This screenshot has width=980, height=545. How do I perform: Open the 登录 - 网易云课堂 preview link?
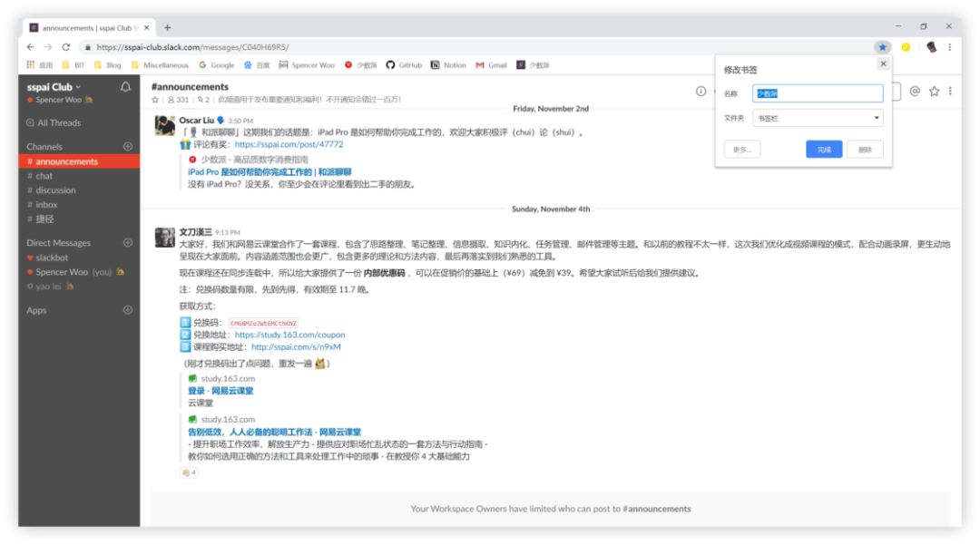pyautogui.click(x=220, y=391)
